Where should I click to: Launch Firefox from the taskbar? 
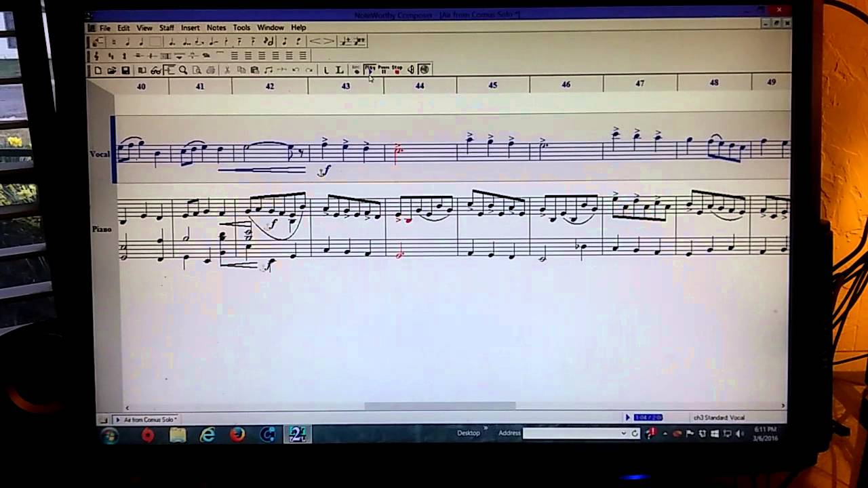[237, 435]
